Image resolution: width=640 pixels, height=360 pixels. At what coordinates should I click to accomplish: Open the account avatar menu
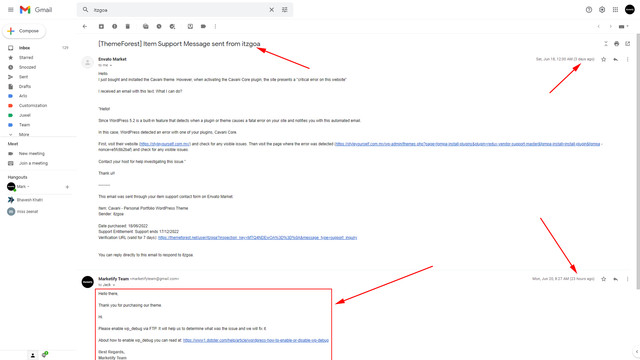[x=630, y=10]
